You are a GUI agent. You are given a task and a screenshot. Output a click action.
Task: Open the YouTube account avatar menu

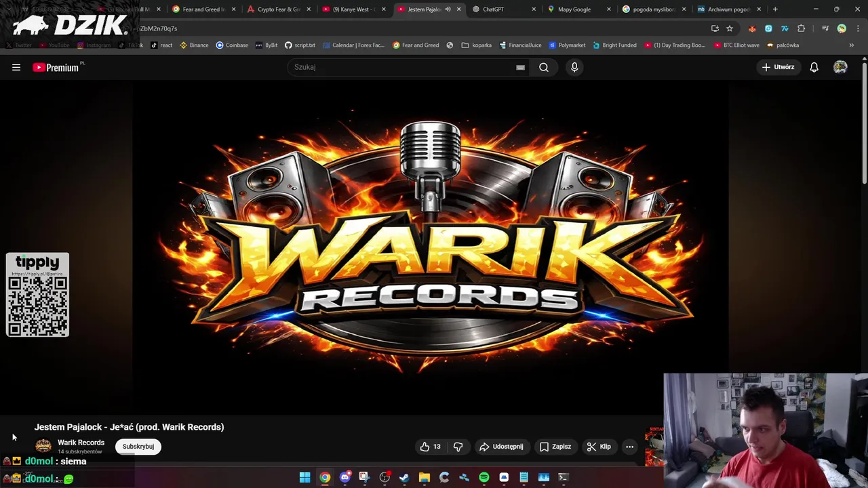coord(840,67)
